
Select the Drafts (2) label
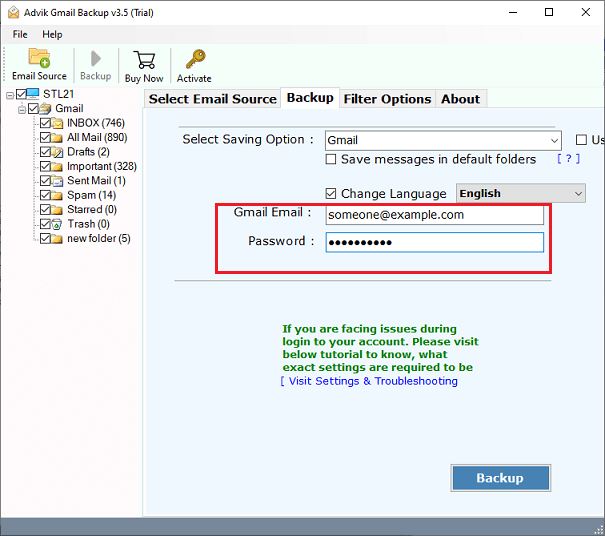point(88,152)
